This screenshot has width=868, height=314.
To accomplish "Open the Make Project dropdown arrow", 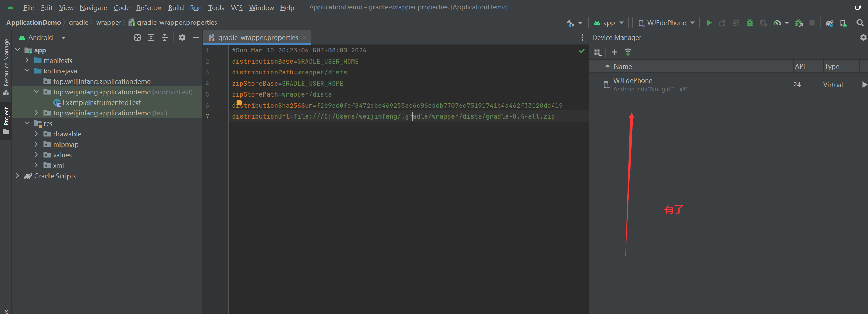I will click(580, 23).
